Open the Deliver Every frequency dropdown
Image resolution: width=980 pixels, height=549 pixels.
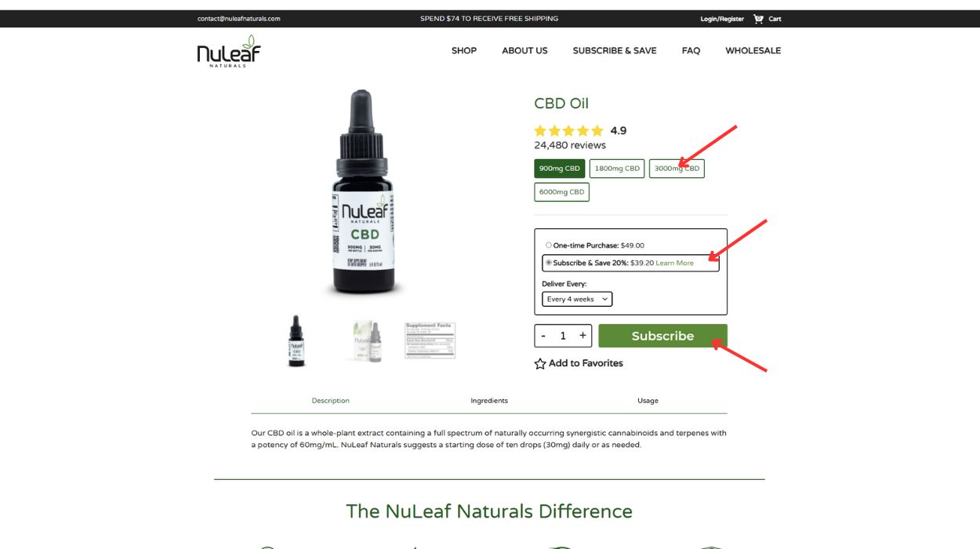pyautogui.click(x=577, y=299)
